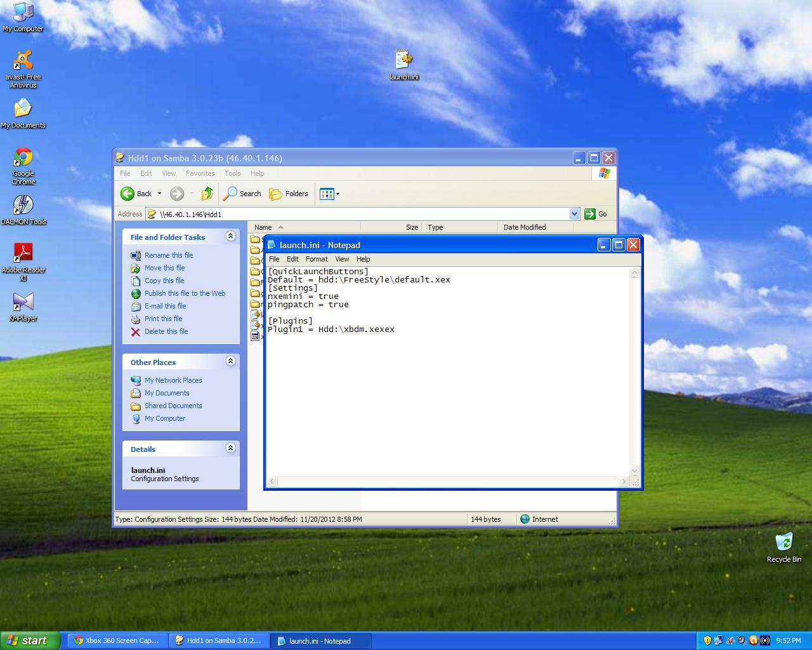Open My Computer link in Other Places

pyautogui.click(x=165, y=418)
